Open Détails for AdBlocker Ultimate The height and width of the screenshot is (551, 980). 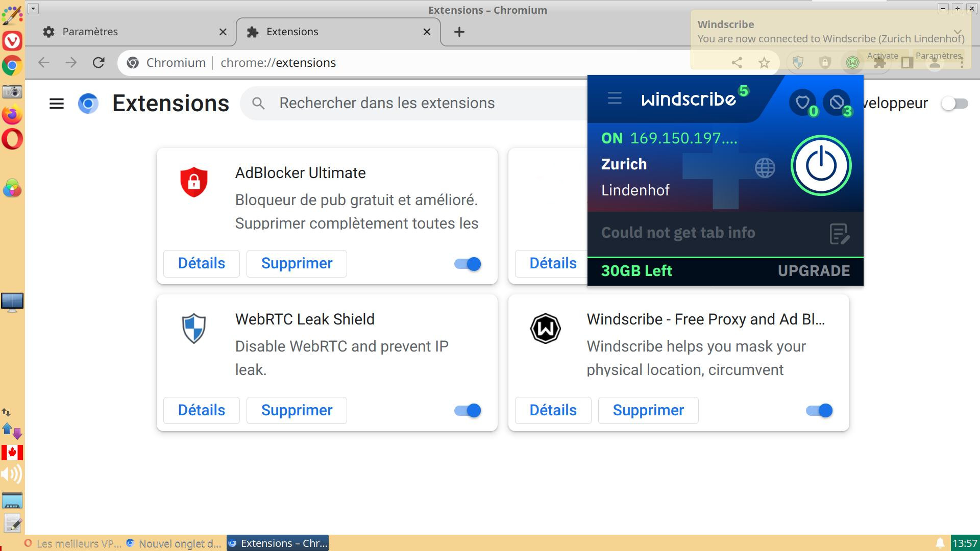pyautogui.click(x=202, y=264)
